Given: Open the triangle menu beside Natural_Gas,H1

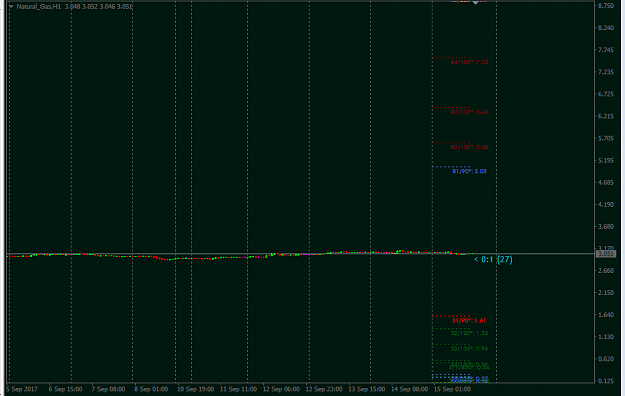Looking at the screenshot, I should (11, 6).
